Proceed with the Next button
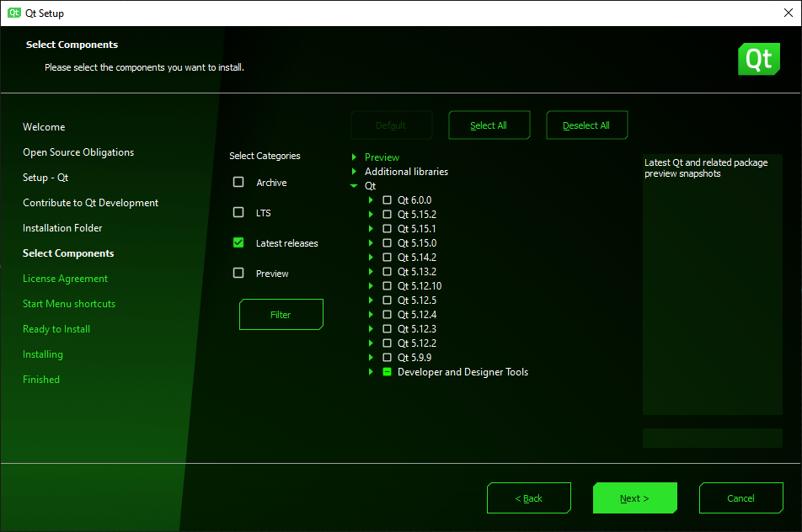Screen dimensions: 802x532 (x=634, y=497)
